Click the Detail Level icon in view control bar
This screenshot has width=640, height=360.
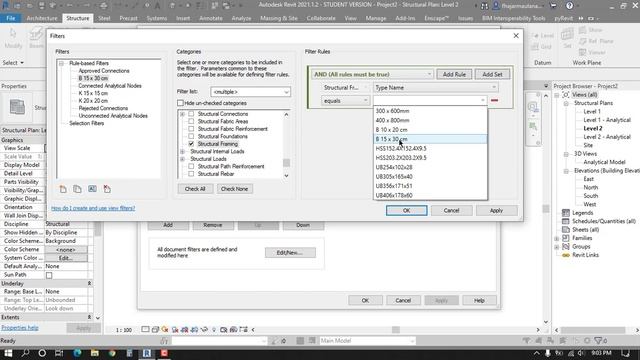145,329
